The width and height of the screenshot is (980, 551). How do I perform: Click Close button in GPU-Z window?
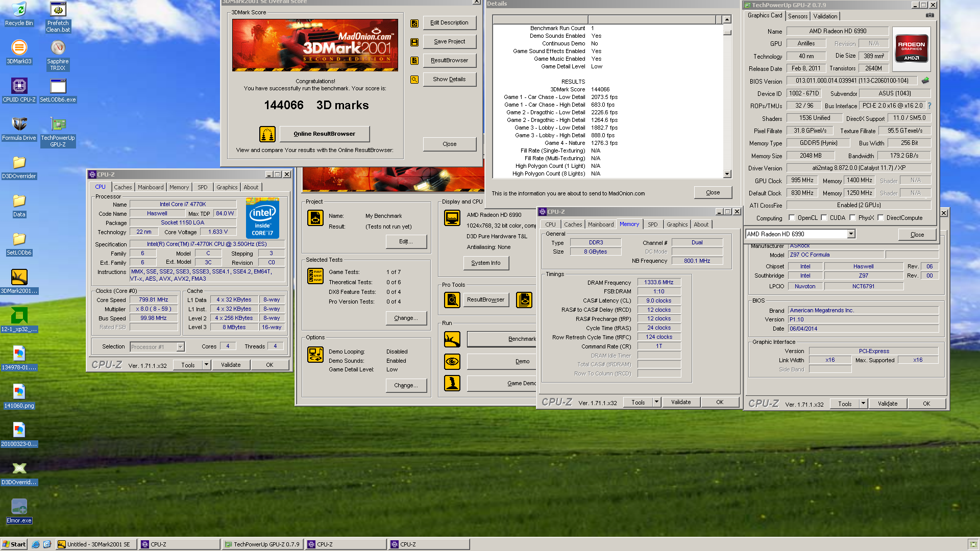click(x=917, y=235)
